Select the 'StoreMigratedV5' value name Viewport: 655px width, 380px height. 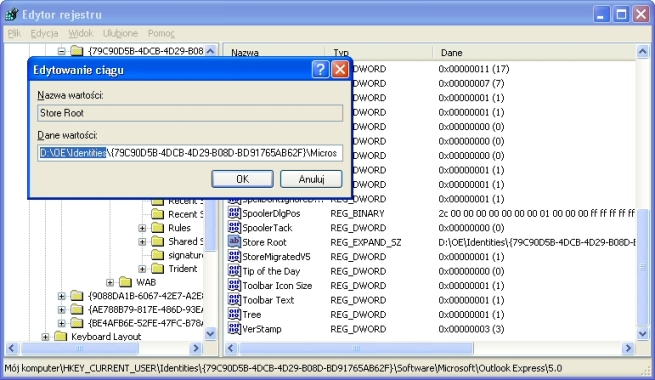(276, 257)
